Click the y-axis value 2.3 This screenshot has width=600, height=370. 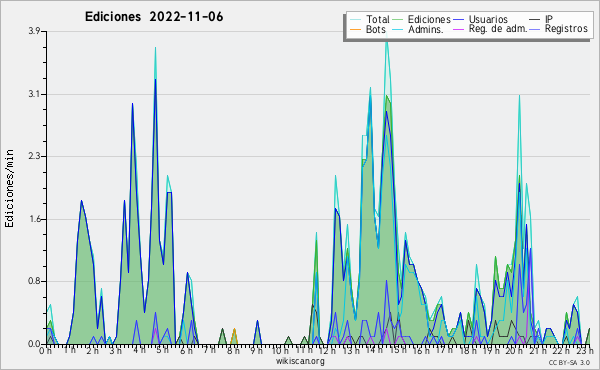click(34, 156)
